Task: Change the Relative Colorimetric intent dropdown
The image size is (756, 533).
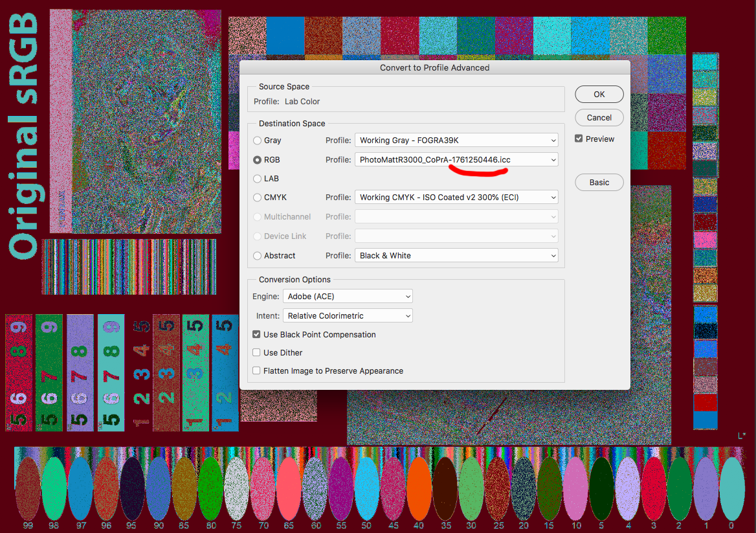Action: tap(348, 316)
